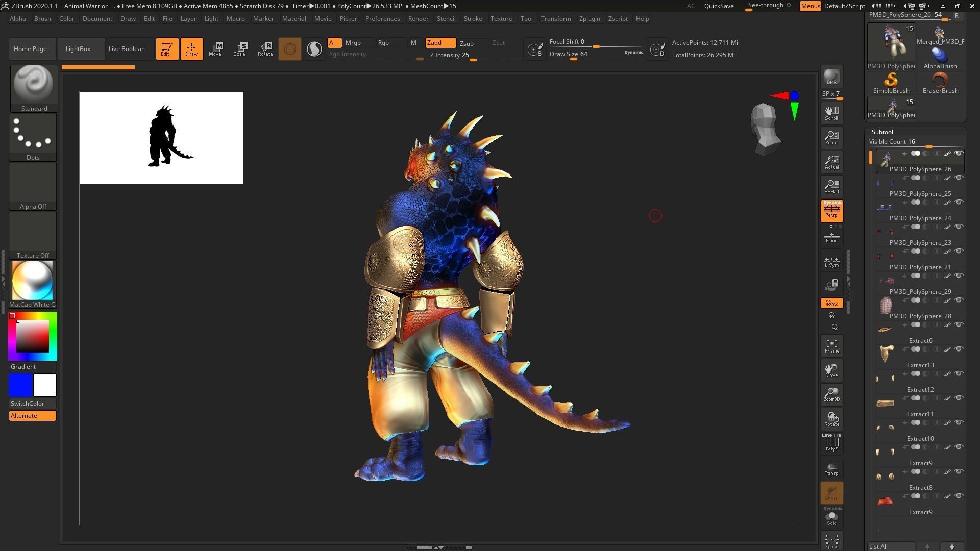Toggle Persp perspective view button
This screenshot has height=551, width=980.
pyautogui.click(x=831, y=211)
